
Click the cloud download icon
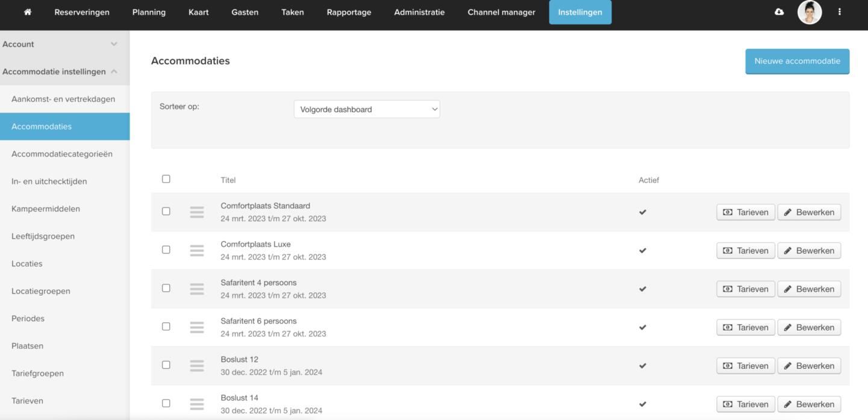point(779,12)
